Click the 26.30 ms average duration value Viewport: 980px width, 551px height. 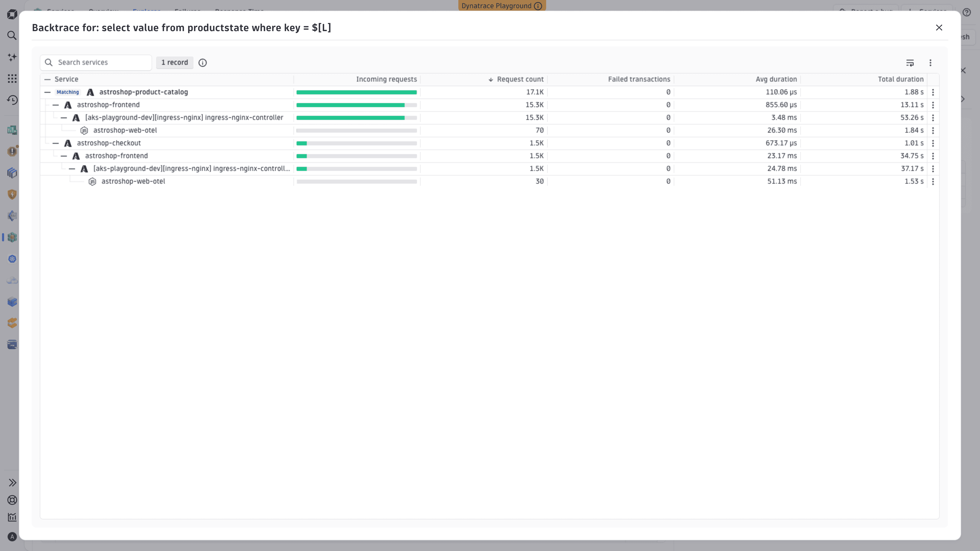(782, 130)
